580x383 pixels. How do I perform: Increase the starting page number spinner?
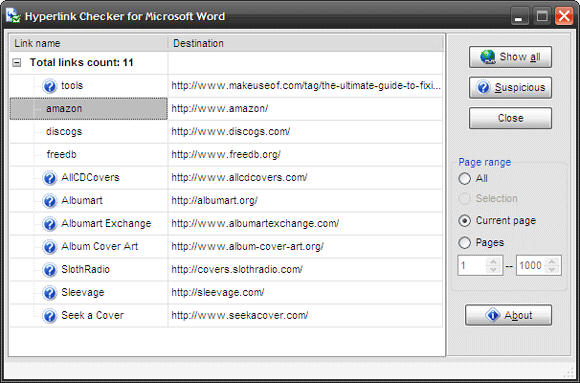(493, 261)
